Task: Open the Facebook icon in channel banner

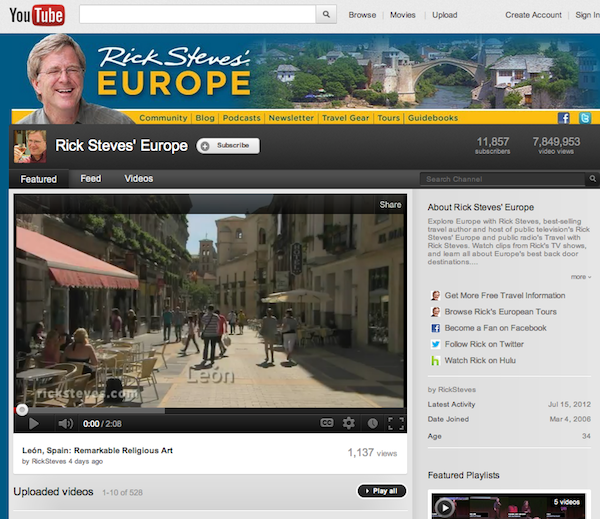Action: pyautogui.click(x=563, y=118)
